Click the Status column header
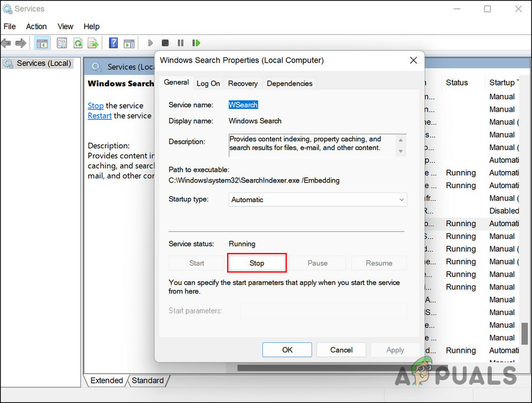 457,83
